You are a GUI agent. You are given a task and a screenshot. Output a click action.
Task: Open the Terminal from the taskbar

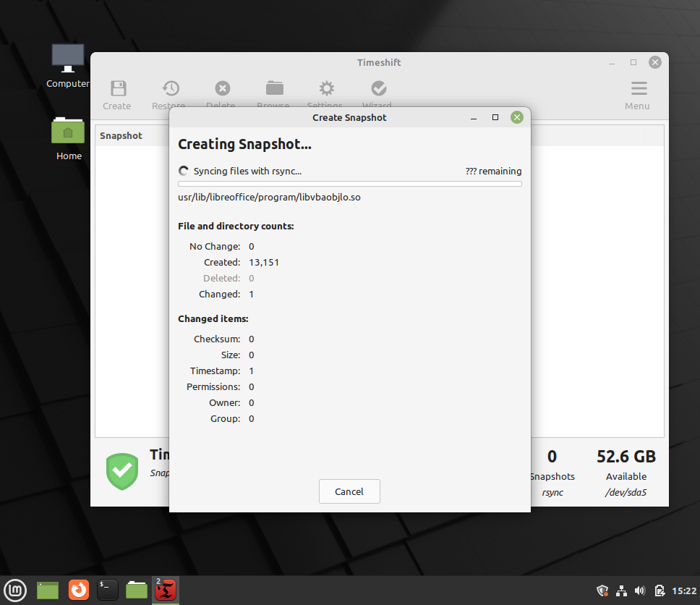(108, 591)
